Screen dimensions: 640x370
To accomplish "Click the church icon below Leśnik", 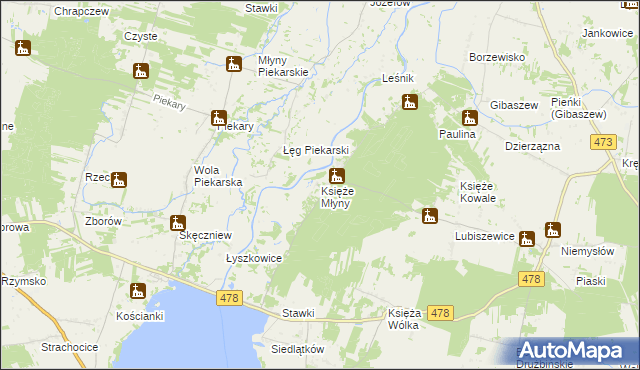I will pyautogui.click(x=409, y=102).
